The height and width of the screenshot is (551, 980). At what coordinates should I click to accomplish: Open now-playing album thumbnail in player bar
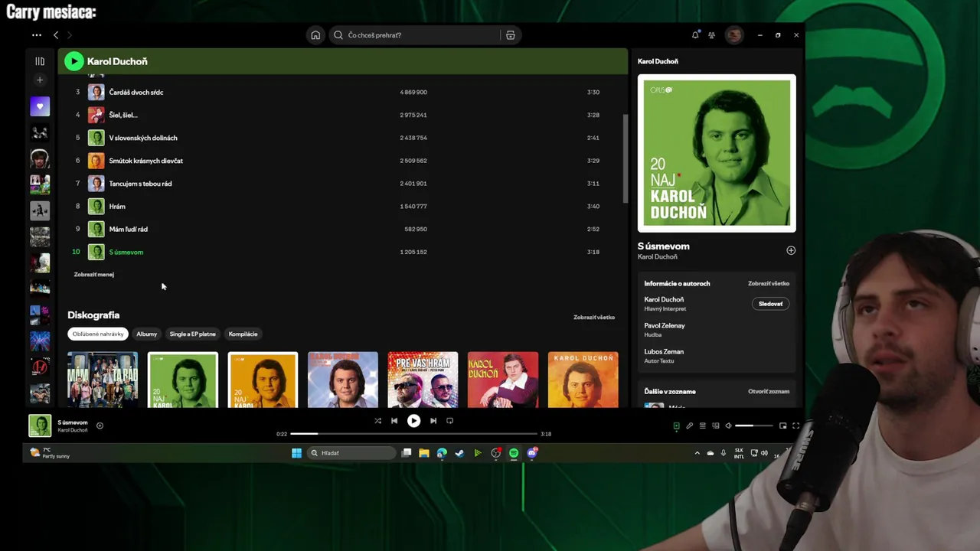tap(40, 425)
